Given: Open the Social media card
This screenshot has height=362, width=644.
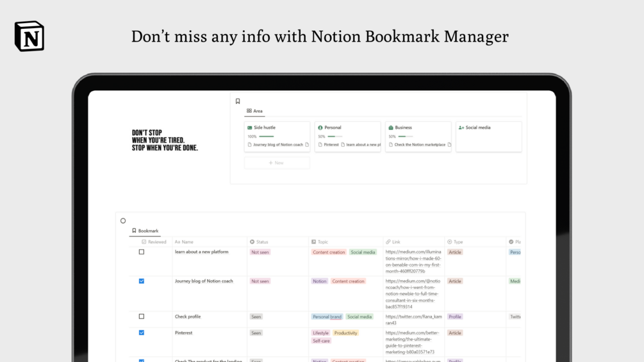Looking at the screenshot, I should click(489, 136).
